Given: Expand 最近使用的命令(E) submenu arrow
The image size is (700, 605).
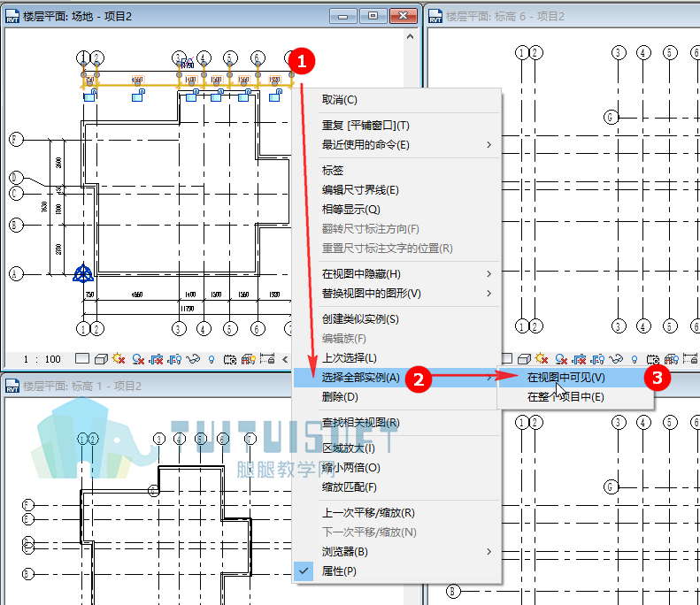Looking at the screenshot, I should point(489,144).
